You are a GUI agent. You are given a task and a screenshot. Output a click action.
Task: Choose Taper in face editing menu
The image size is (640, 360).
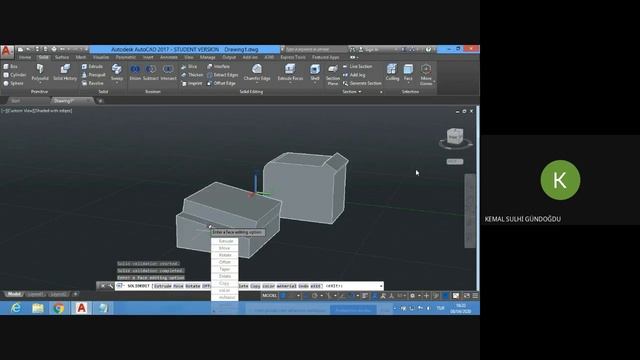[x=225, y=269]
